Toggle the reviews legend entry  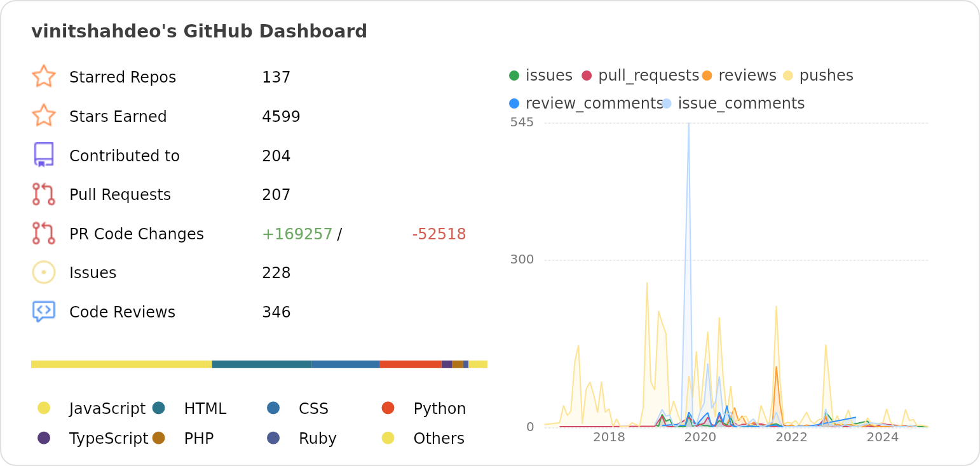(739, 76)
